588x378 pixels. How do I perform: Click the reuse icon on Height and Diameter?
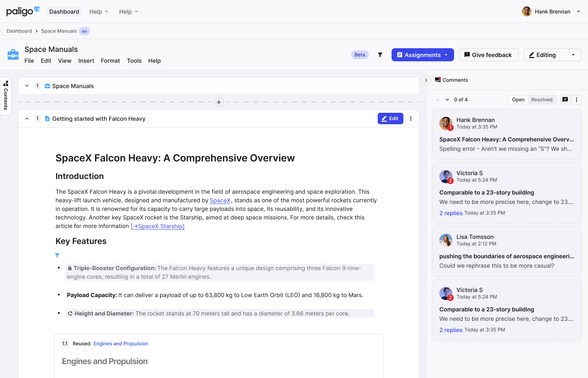click(x=70, y=314)
